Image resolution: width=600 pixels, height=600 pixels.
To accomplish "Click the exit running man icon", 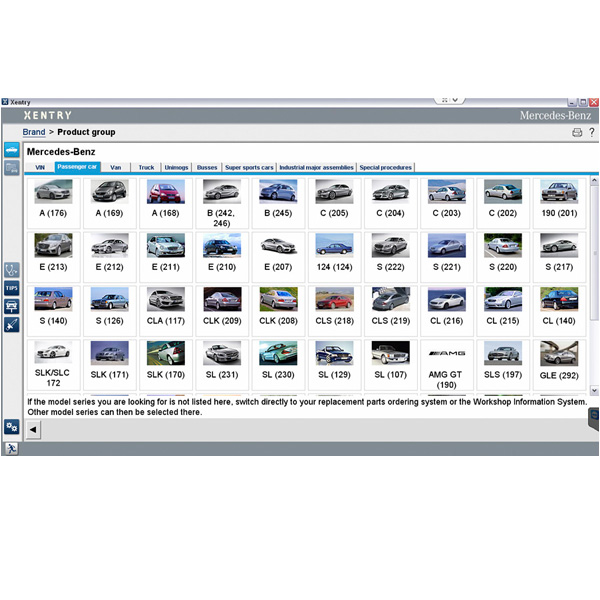I will coord(12,448).
